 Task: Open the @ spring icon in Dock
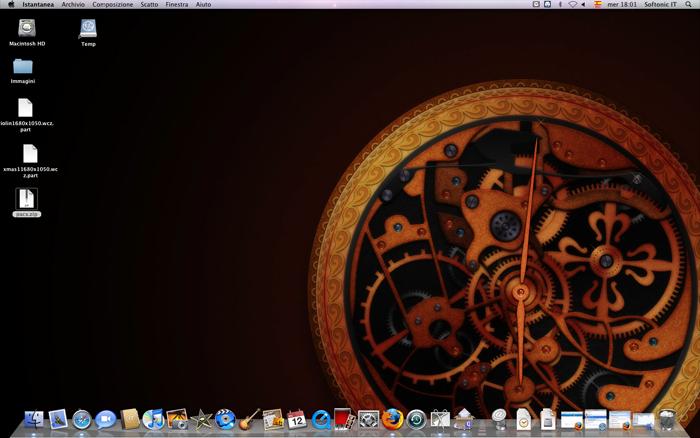(x=500, y=420)
